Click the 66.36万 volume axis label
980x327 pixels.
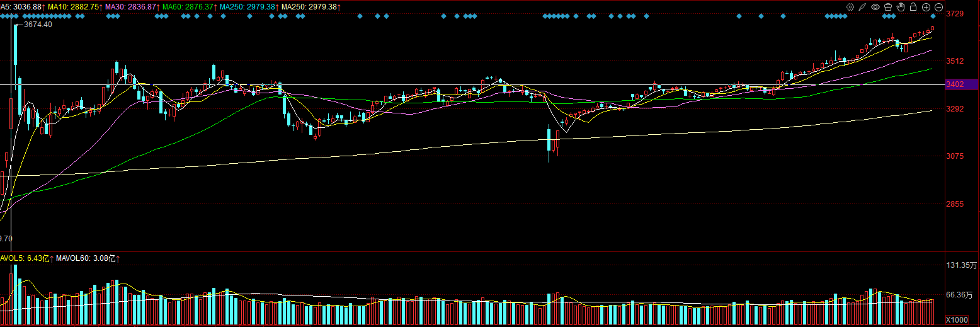coord(960,294)
